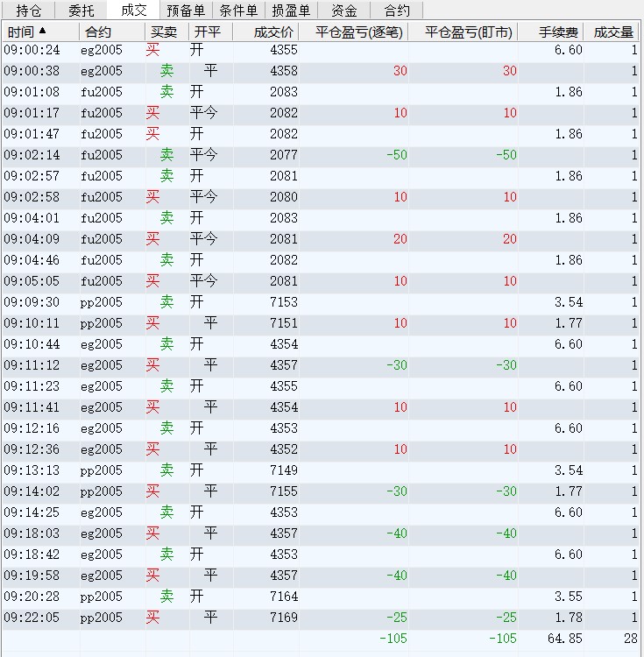The height and width of the screenshot is (657, 644).
Task: Sort by 成交价 column header
Action: 265,32
